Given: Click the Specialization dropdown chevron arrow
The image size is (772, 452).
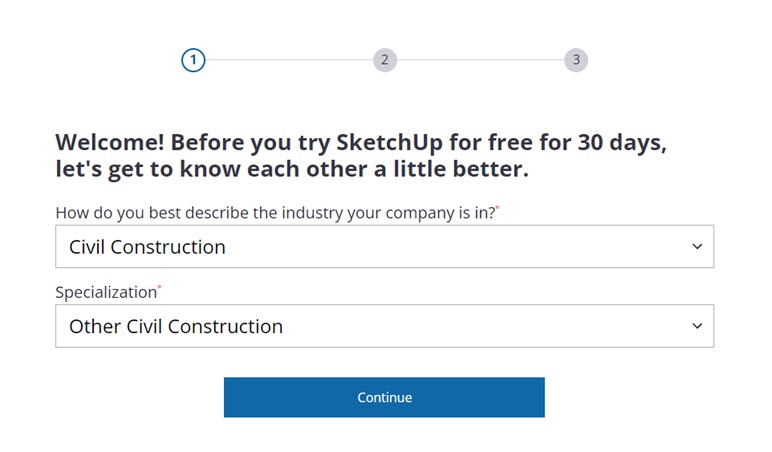Looking at the screenshot, I should click(697, 326).
